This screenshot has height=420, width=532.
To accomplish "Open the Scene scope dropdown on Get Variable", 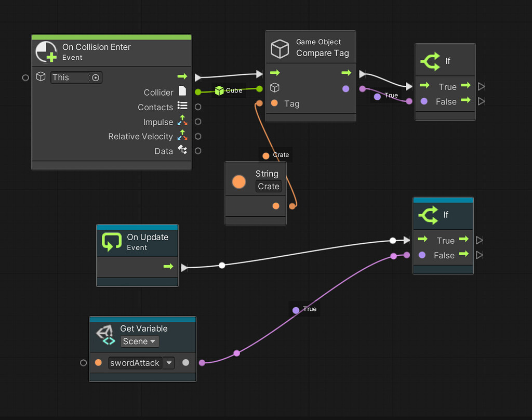I will coord(139,342).
